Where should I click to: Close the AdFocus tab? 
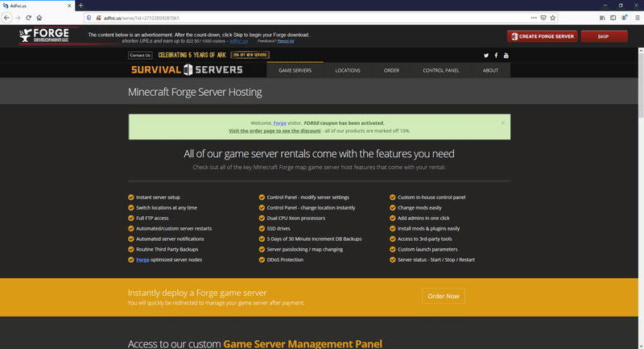[69, 6]
